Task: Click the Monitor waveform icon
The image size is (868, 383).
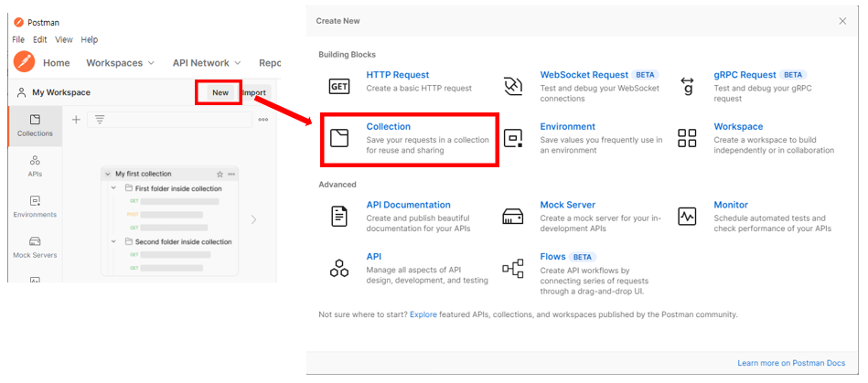Action: (687, 216)
